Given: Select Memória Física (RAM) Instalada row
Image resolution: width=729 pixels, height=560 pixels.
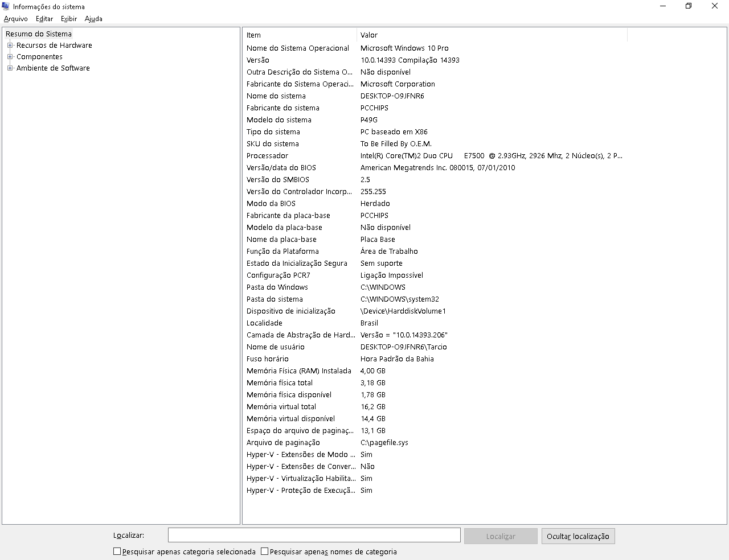Looking at the screenshot, I should [x=435, y=371].
